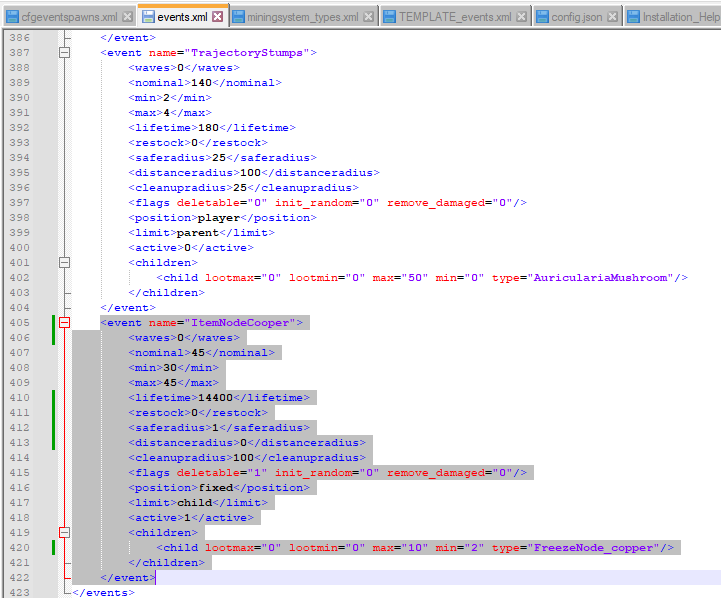Click the limit value "parent"
The image size is (721, 598).
[x=198, y=233]
